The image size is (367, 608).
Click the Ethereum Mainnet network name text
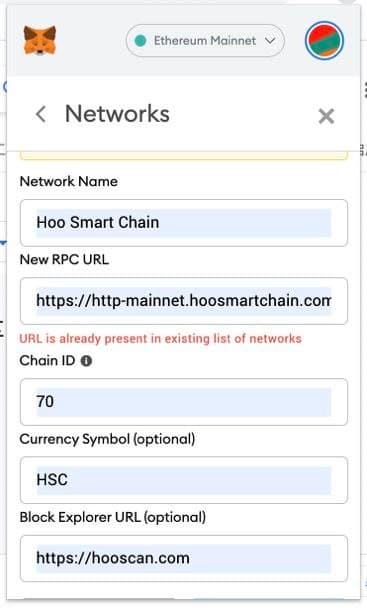205,40
